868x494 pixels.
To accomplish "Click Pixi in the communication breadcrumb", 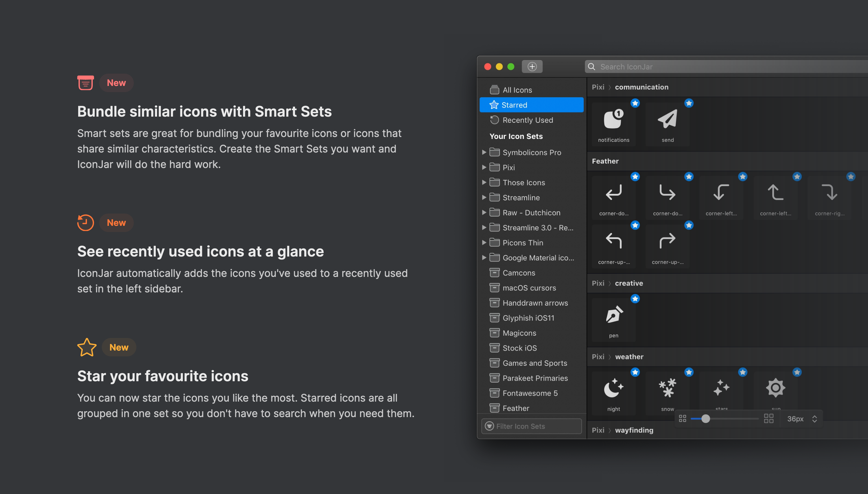I will pyautogui.click(x=598, y=87).
